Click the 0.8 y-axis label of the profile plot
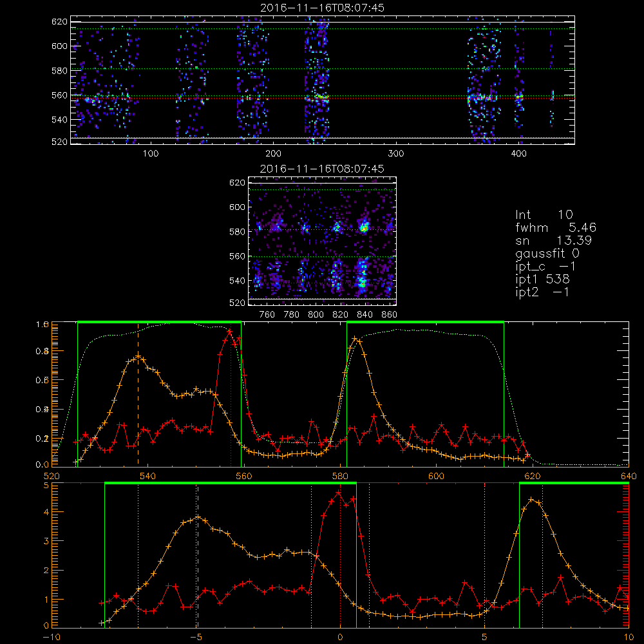The width and height of the screenshot is (644, 644). click(43, 351)
